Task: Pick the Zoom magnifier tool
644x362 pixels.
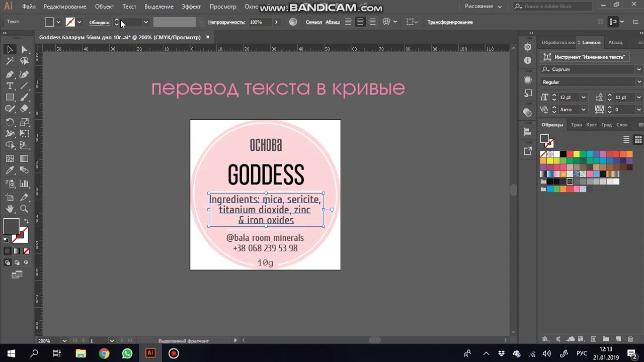Action: tap(24, 209)
